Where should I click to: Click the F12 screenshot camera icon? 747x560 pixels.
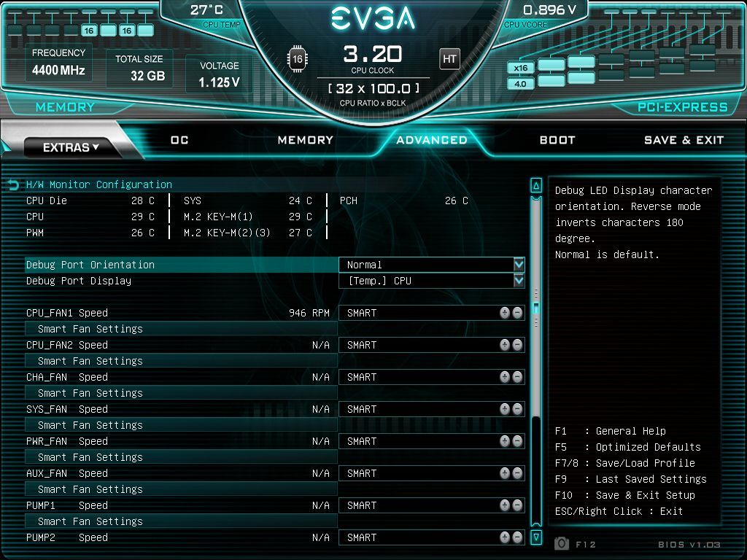click(562, 544)
